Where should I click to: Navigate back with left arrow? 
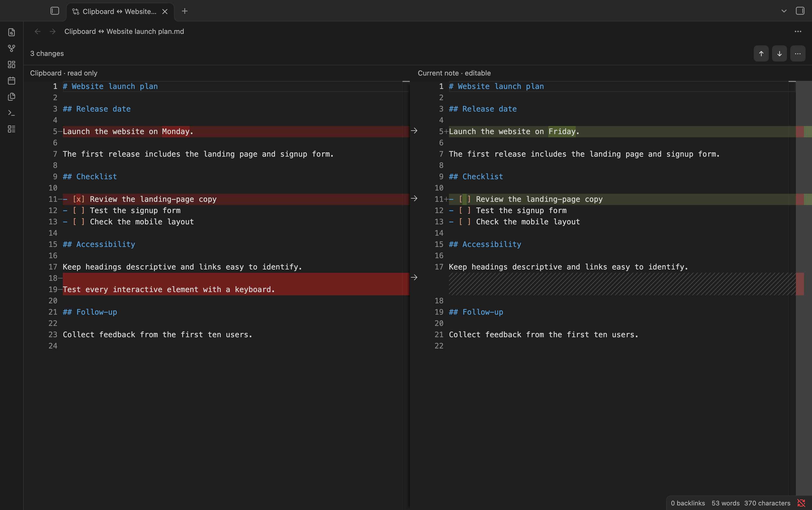click(x=37, y=31)
